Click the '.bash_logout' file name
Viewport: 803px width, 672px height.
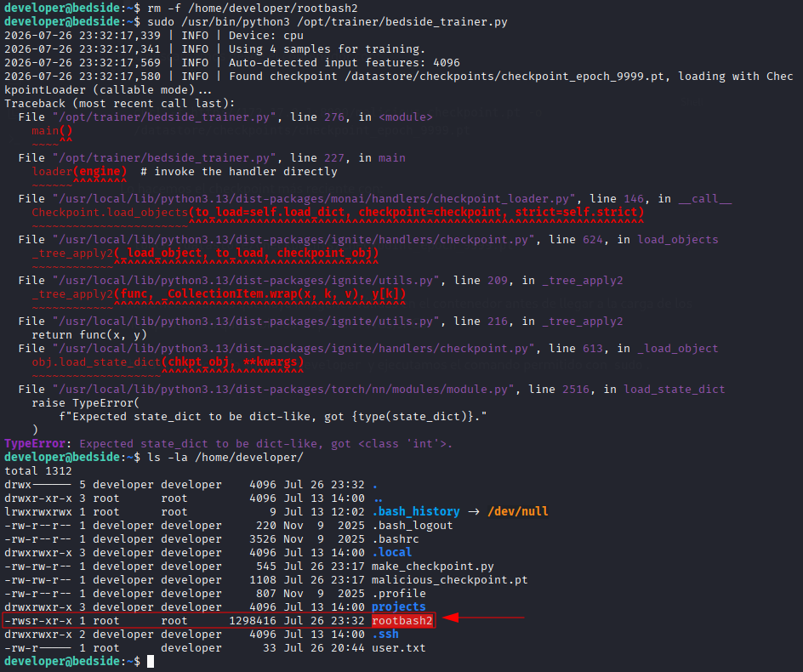tap(413, 526)
